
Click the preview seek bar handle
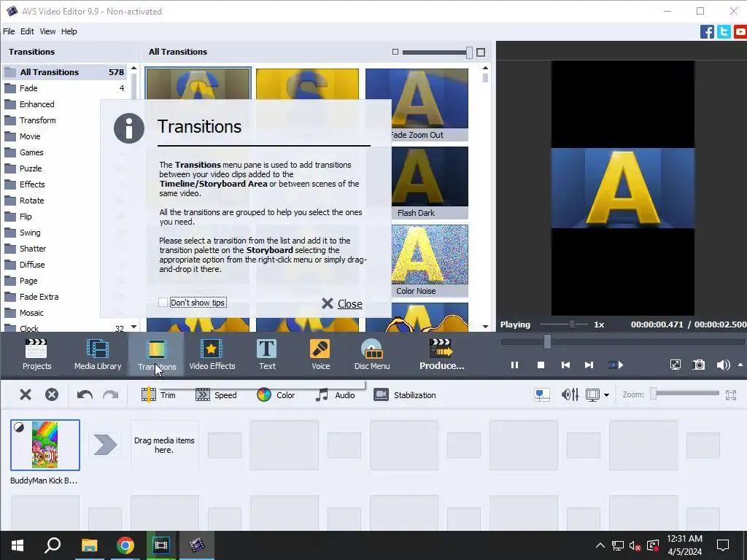coord(547,341)
